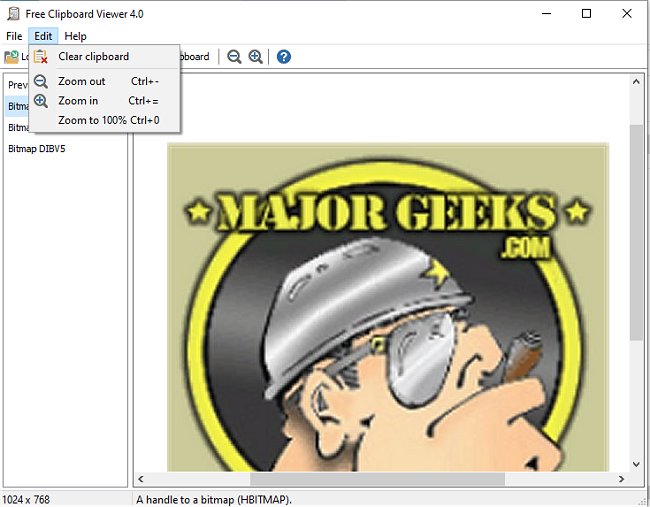Select the highlighted Bitmap format row
The height and width of the screenshot is (507, 650).
17,106
